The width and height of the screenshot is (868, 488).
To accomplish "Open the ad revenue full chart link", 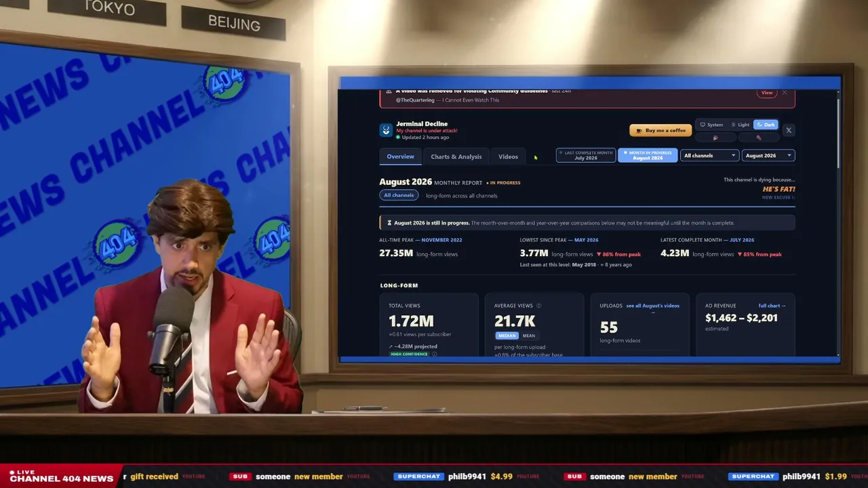I will pyautogui.click(x=772, y=306).
